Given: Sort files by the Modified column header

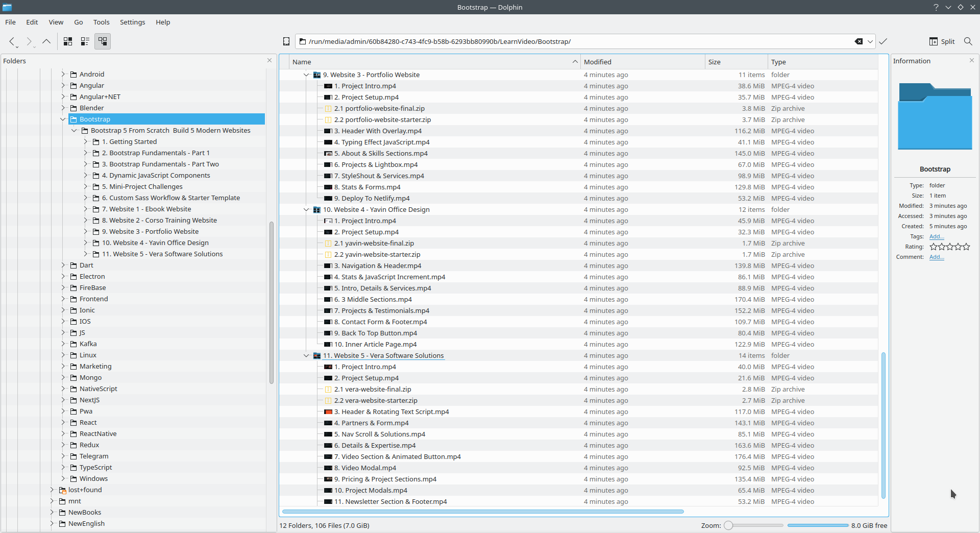Looking at the screenshot, I should (643, 62).
